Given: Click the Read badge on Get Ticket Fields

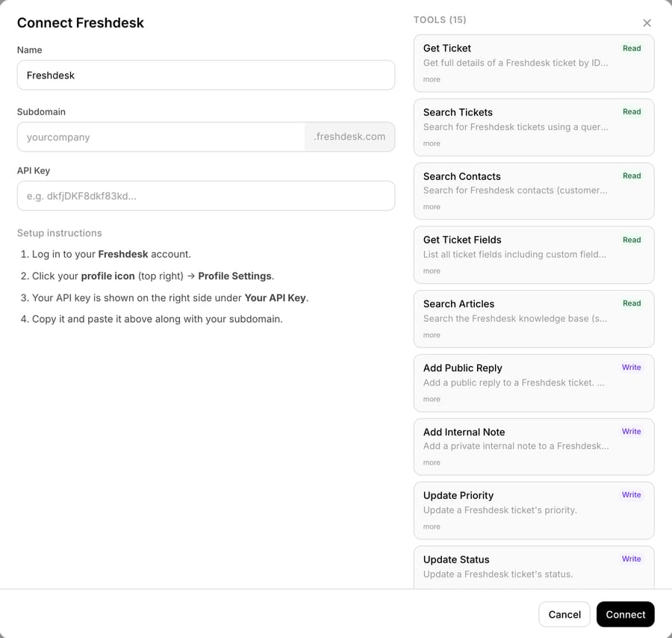Looking at the screenshot, I should (x=632, y=240).
